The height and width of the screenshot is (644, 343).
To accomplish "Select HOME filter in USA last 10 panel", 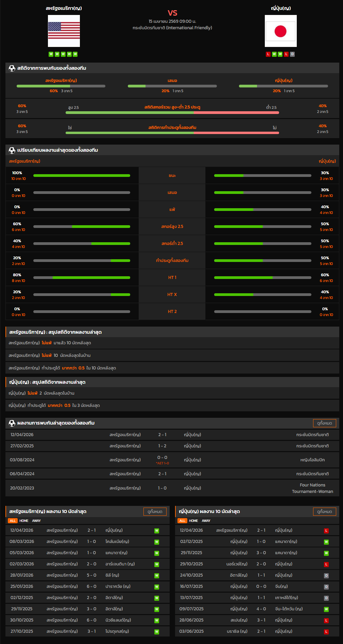I will click(24, 521).
